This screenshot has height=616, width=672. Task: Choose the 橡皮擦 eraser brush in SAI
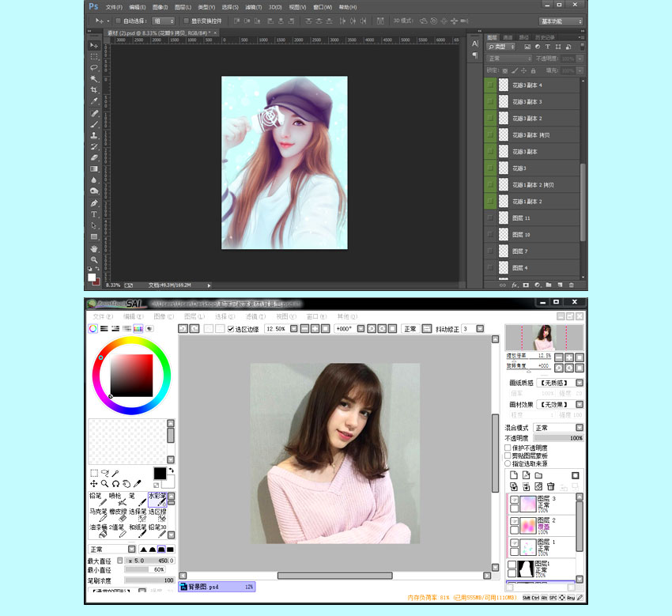pyautogui.click(x=118, y=516)
